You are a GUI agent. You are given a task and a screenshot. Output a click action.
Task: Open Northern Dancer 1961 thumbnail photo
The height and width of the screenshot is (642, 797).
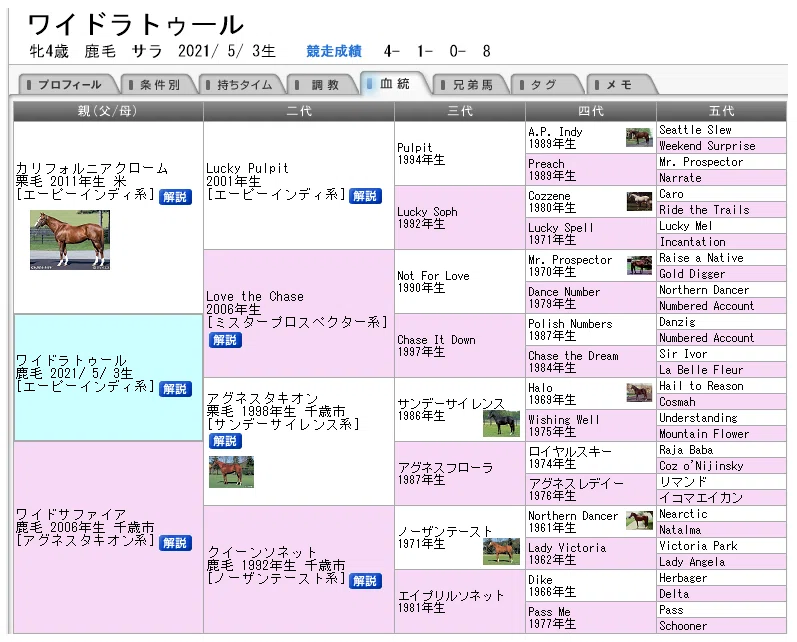tap(639, 521)
